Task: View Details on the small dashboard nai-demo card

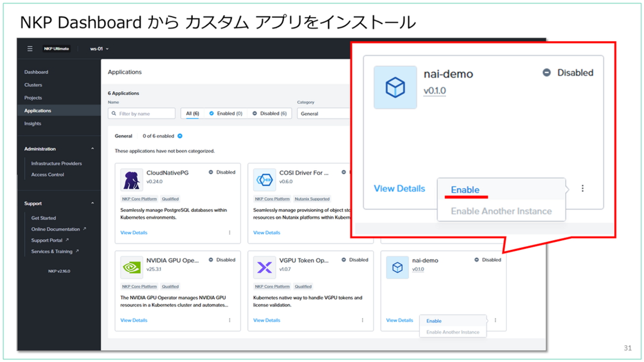Action: tap(400, 320)
